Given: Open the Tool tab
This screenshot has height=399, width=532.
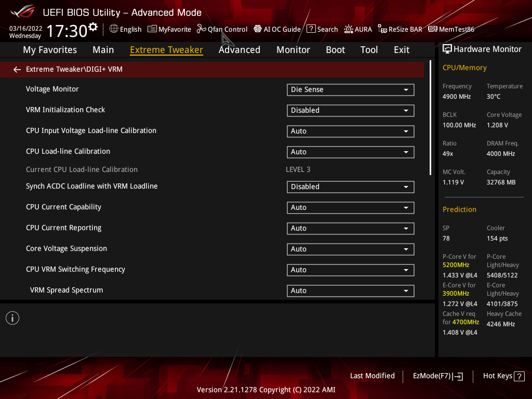Looking at the screenshot, I should tap(369, 50).
